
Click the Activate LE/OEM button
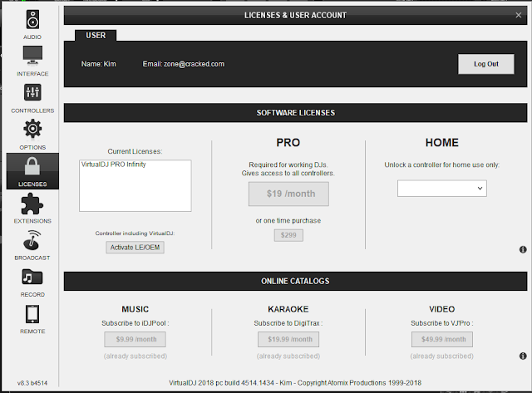(x=135, y=248)
